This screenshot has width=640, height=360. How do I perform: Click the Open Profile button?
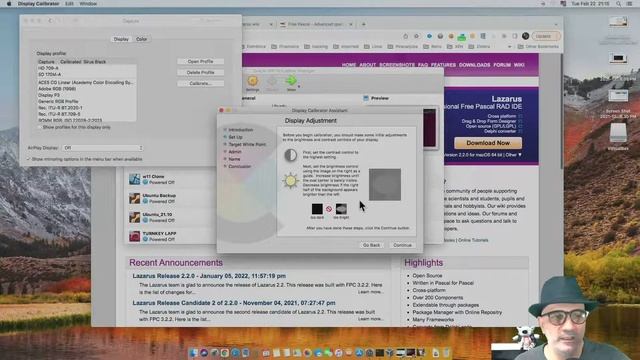200,61
